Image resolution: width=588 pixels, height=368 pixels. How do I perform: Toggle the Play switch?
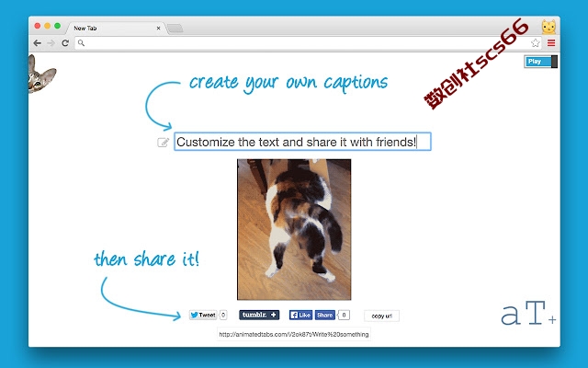click(x=540, y=62)
